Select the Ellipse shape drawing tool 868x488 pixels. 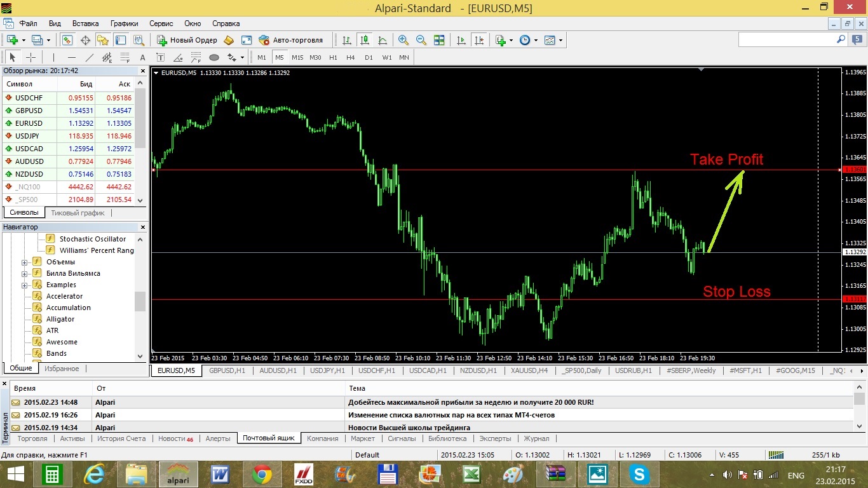tap(214, 57)
